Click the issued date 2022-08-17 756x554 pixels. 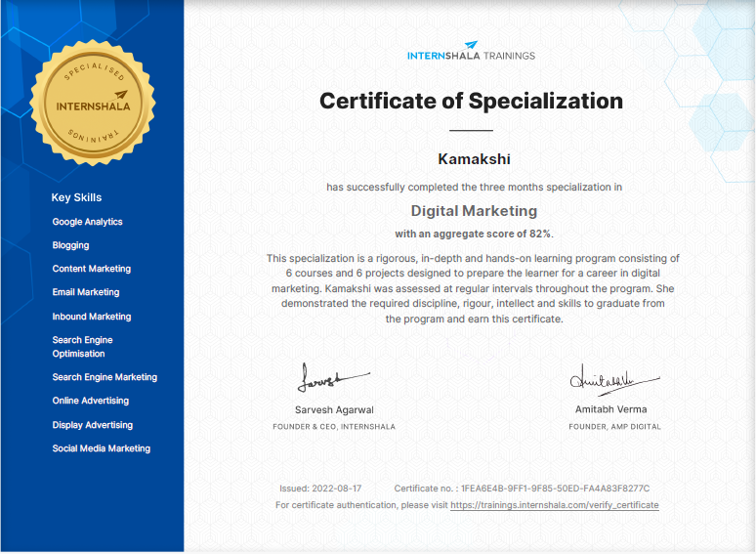pyautogui.click(x=337, y=489)
